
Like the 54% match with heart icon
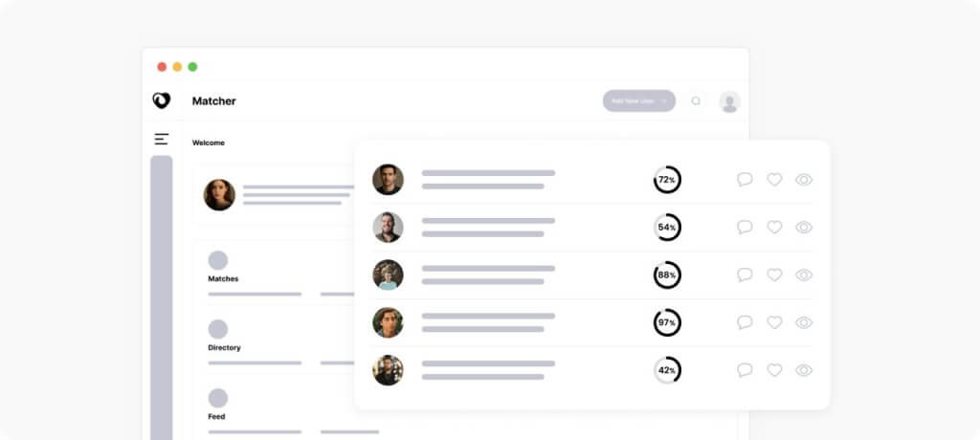point(774,227)
